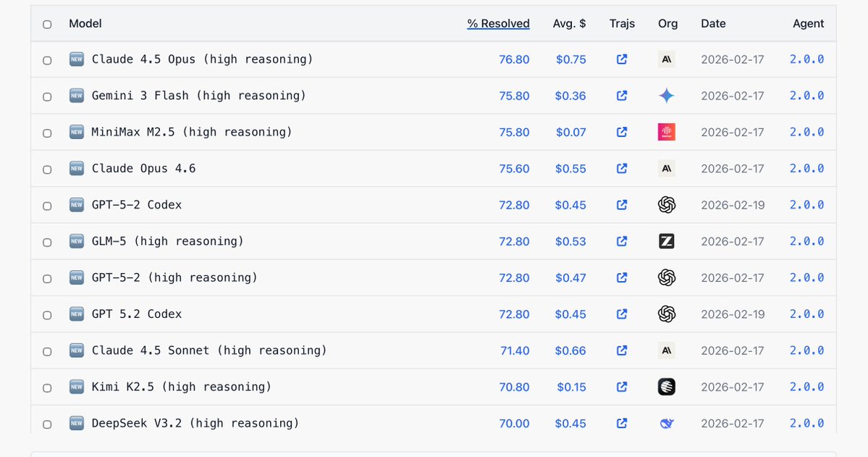Click the Moonshot logo in Kimi K2.5 row
This screenshot has width=868, height=457.
tap(667, 387)
